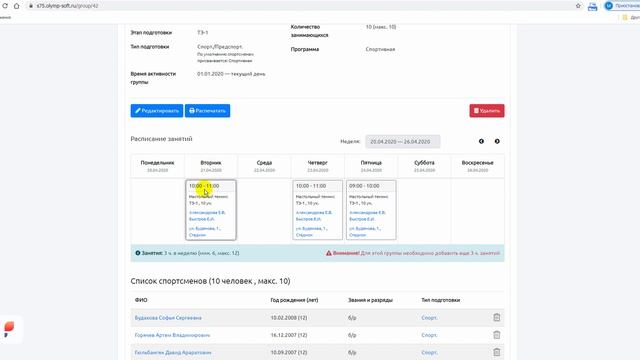Click the printer extension icon in browser toolbar
This screenshot has height=360, width=640.
[592, 6]
